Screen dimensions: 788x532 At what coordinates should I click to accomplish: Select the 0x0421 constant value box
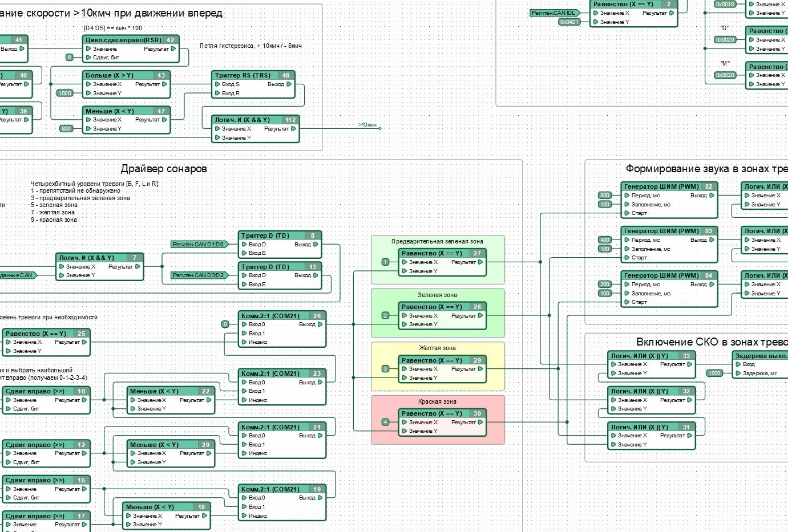click(569, 22)
